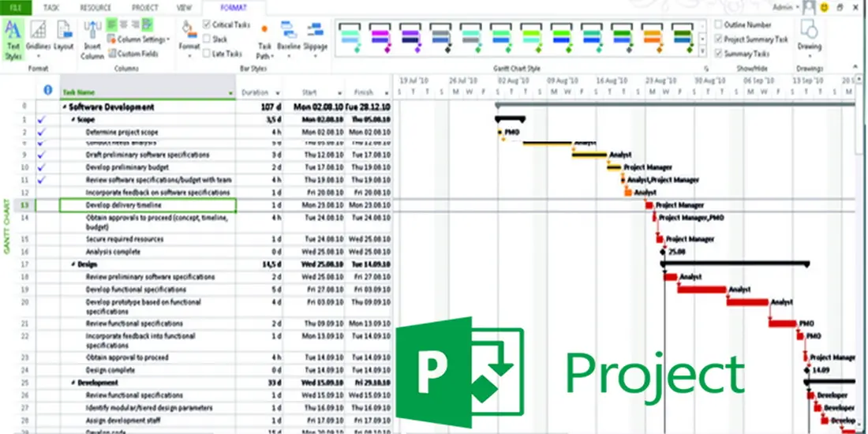Align column text to the left
This screenshot has height=434, width=868.
(111, 24)
